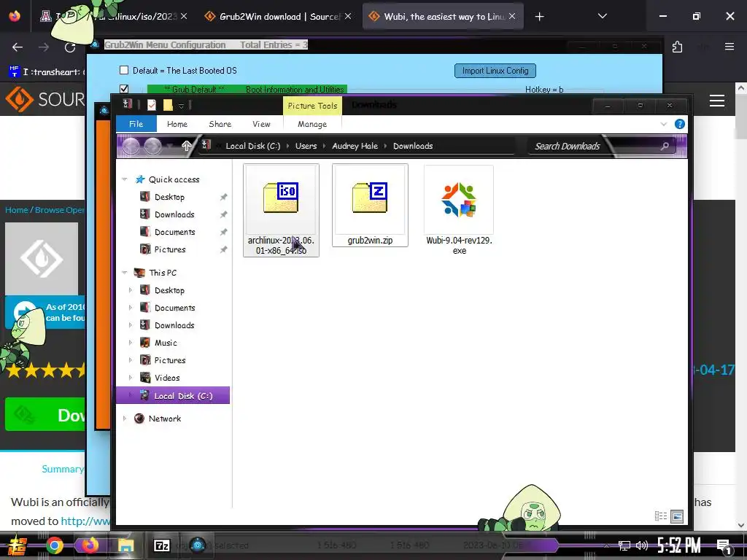Select Desktop under Quick access
The image size is (747, 560).
169,197
